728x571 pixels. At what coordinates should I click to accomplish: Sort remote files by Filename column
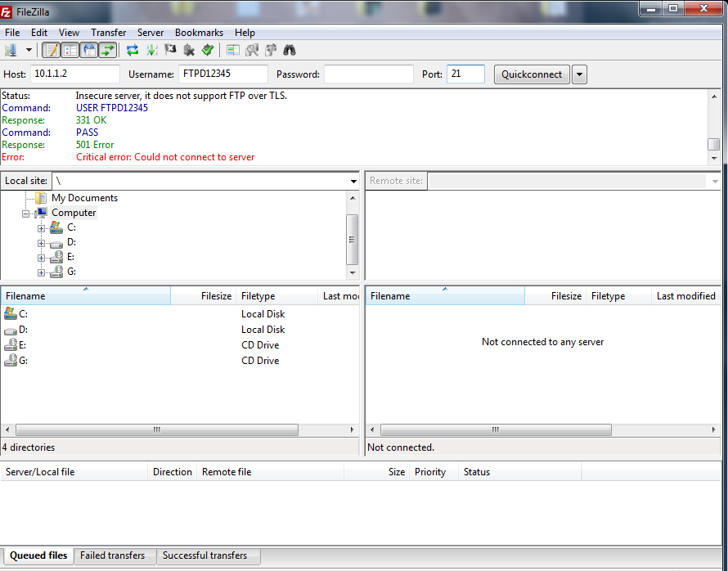click(x=445, y=295)
